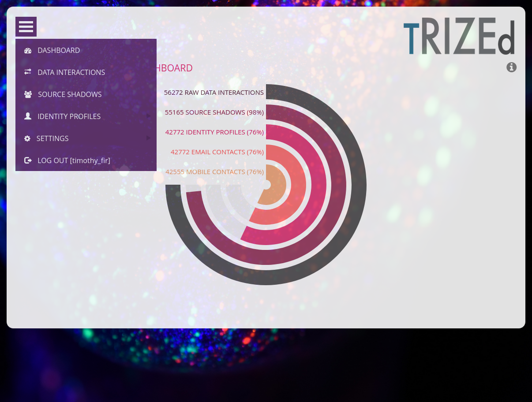
Task: Log out of the timothy_fir account
Action: click(86, 160)
